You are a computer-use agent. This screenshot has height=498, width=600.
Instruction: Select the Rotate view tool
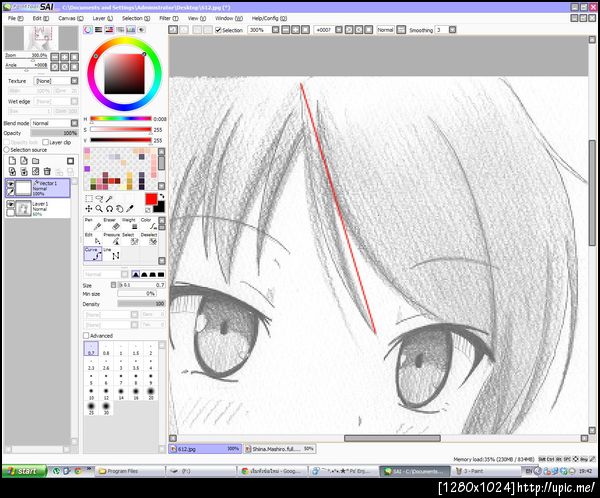[109, 209]
